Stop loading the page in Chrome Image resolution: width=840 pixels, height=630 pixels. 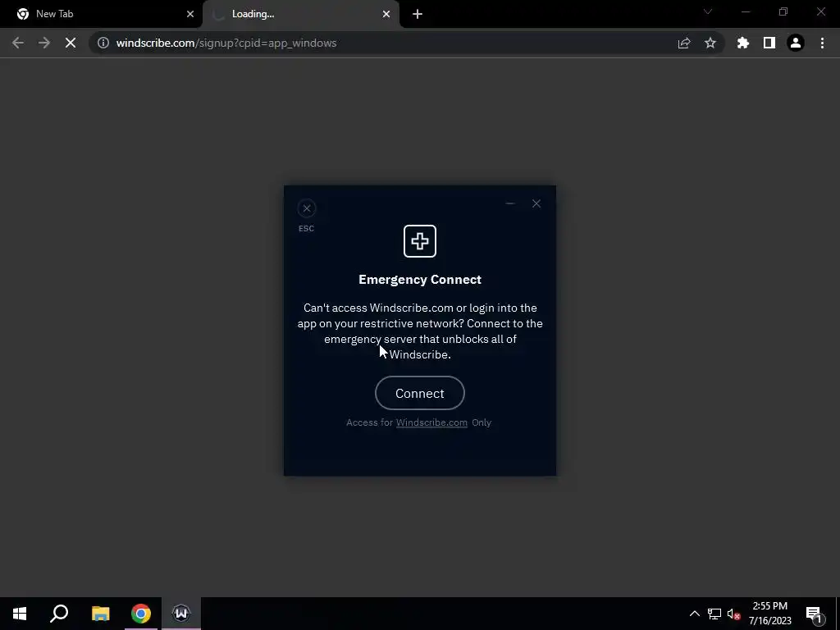point(71,43)
